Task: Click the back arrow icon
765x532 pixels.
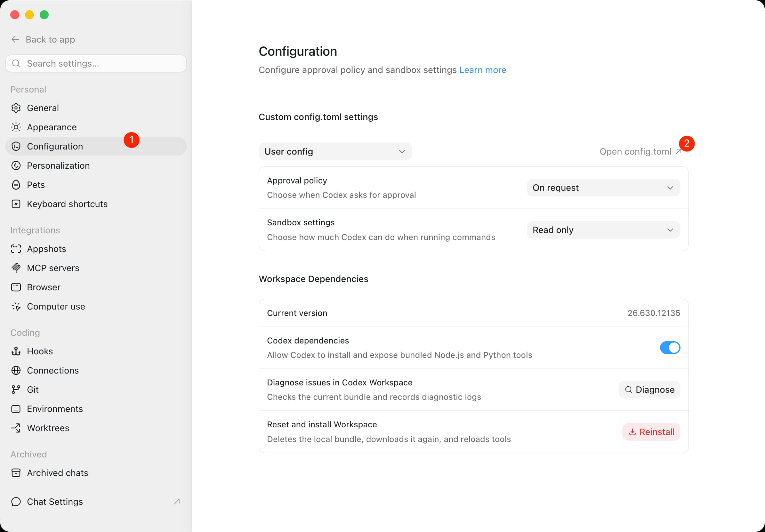Action: (15, 39)
